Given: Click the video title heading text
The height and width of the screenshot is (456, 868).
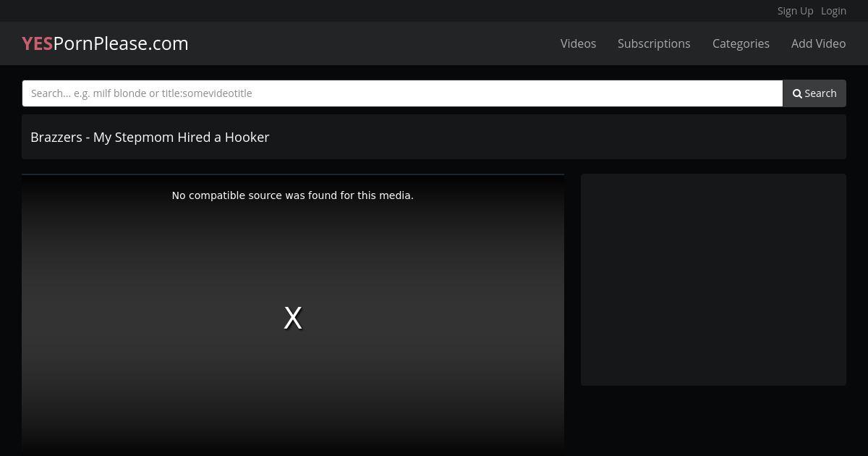Looking at the screenshot, I should (x=150, y=137).
